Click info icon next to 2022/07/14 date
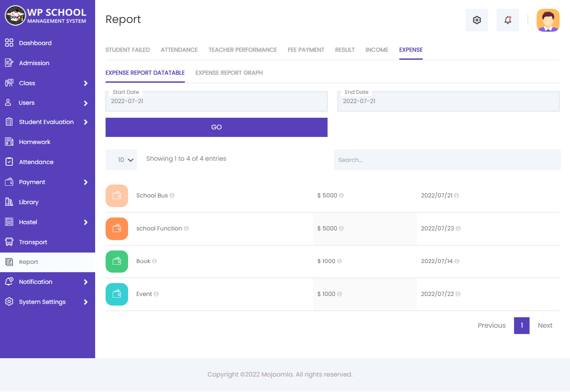570x392 pixels. 457,261
